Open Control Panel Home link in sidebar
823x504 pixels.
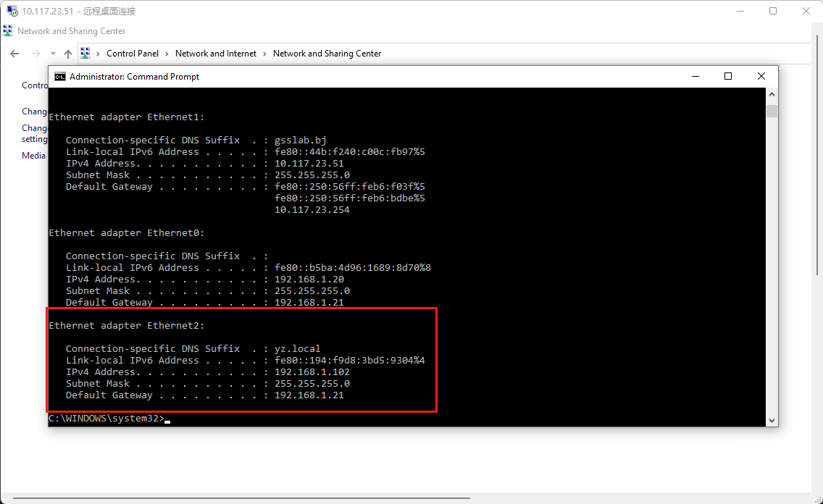35,85
